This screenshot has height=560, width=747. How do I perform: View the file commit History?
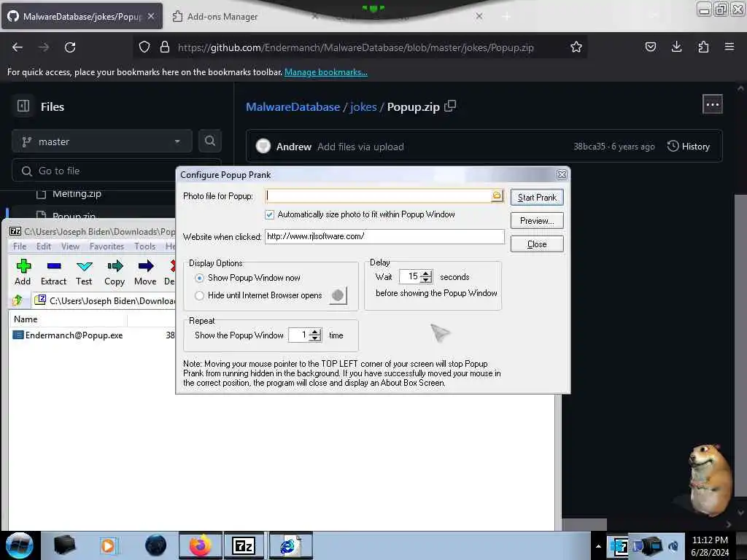coord(689,146)
